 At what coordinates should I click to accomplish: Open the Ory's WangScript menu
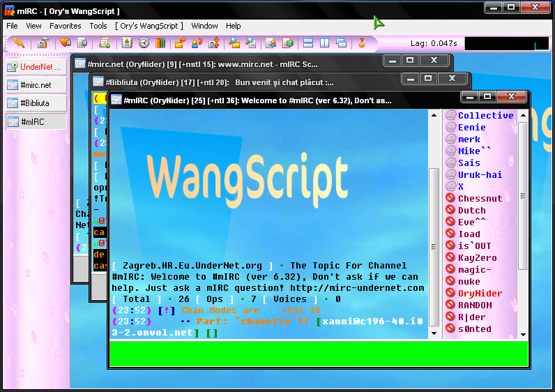click(x=149, y=26)
